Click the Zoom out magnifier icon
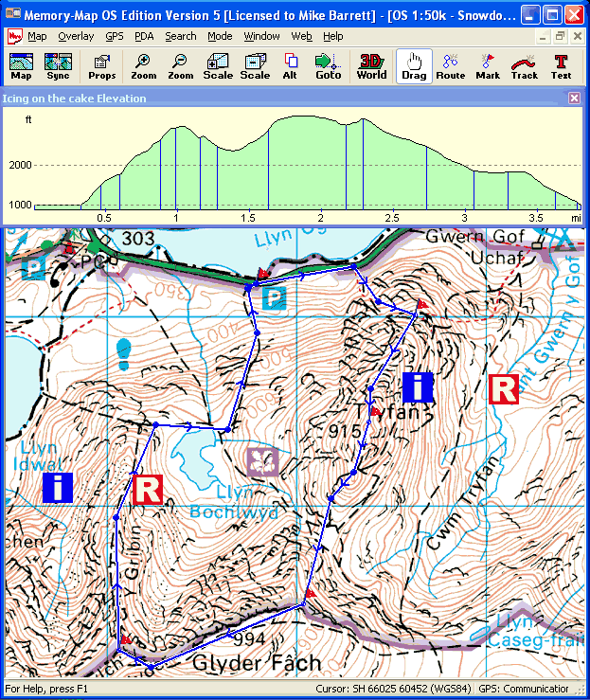Screen dimensions: 590x700 coord(180,66)
